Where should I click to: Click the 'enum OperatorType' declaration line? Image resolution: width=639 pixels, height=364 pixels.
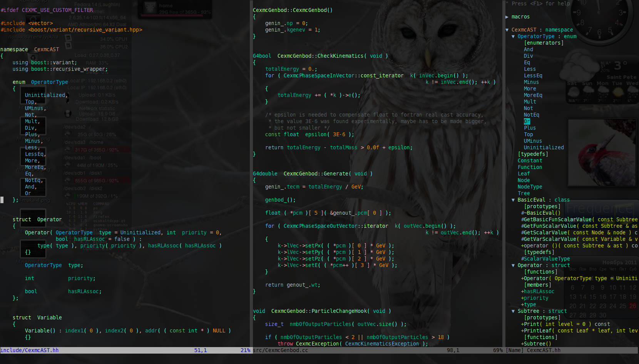[40, 82]
